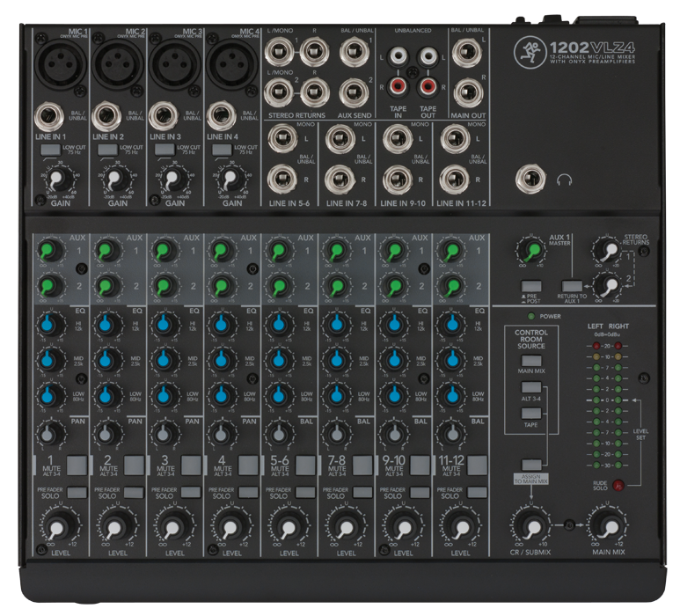Click the AUX 1 MASTER knob
The width and height of the screenshot is (680, 616).
(531, 250)
